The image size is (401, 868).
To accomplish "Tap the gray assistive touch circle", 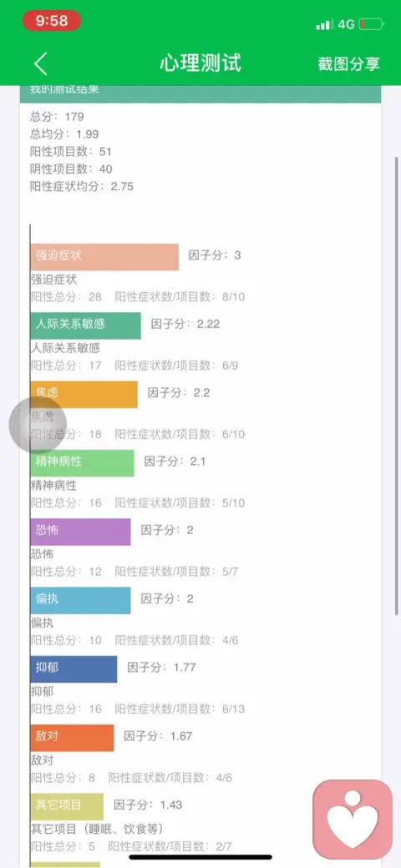I will point(38,425).
